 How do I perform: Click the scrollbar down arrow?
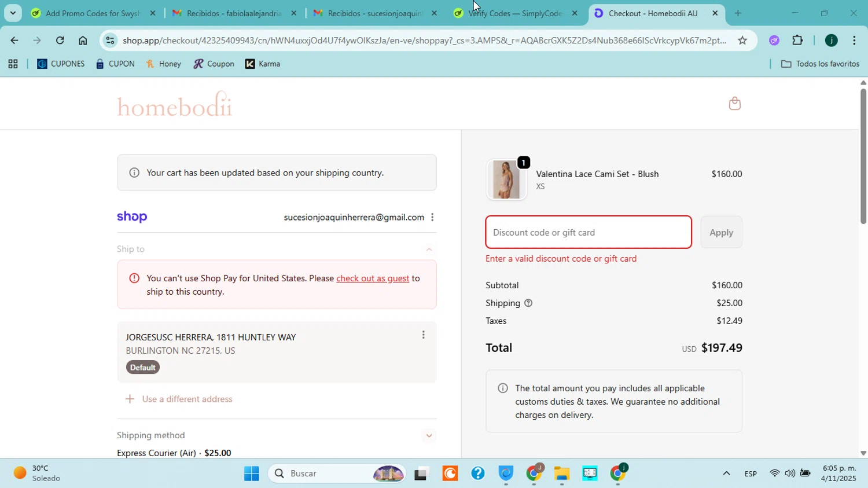863,453
